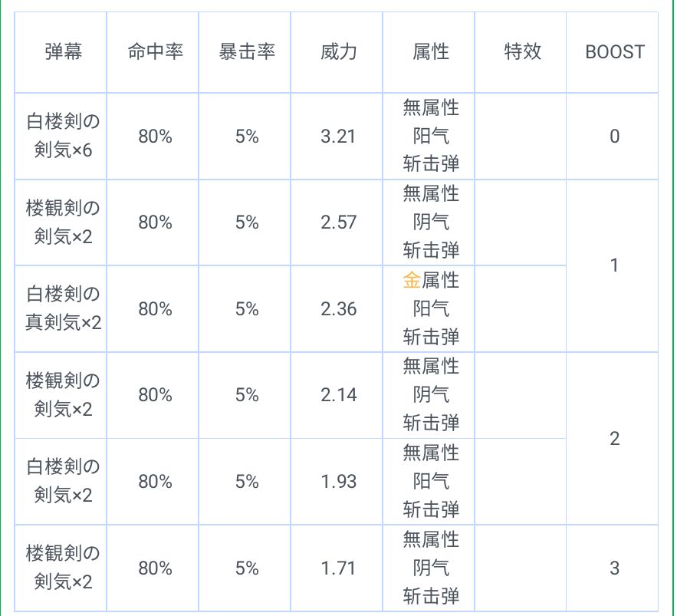Select the 特效 column header
Viewport: 677px width, 616px height.
pos(521,52)
